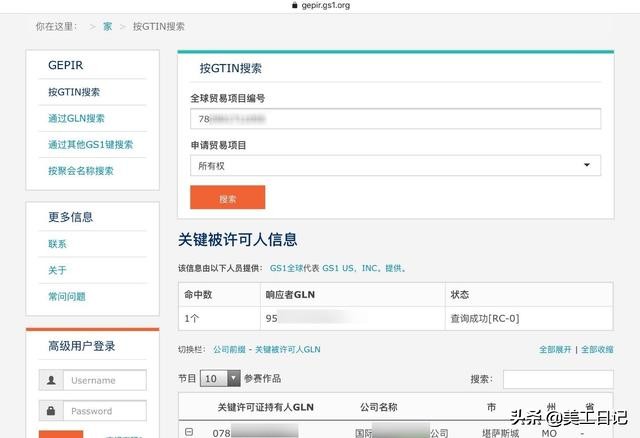Click the 家 breadcrumb link

107,27
